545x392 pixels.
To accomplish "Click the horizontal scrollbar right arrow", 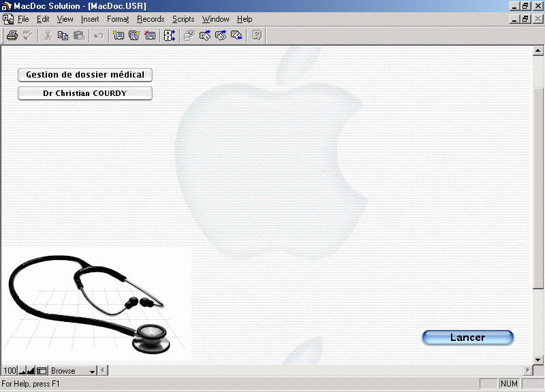I will coord(527,370).
